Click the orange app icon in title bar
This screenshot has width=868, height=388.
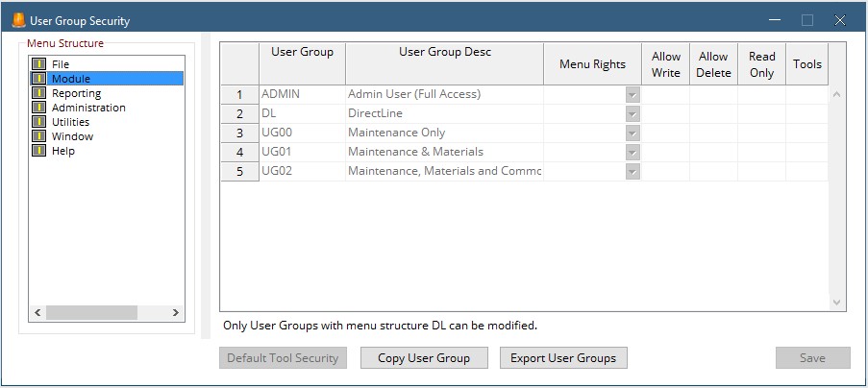click(17, 20)
